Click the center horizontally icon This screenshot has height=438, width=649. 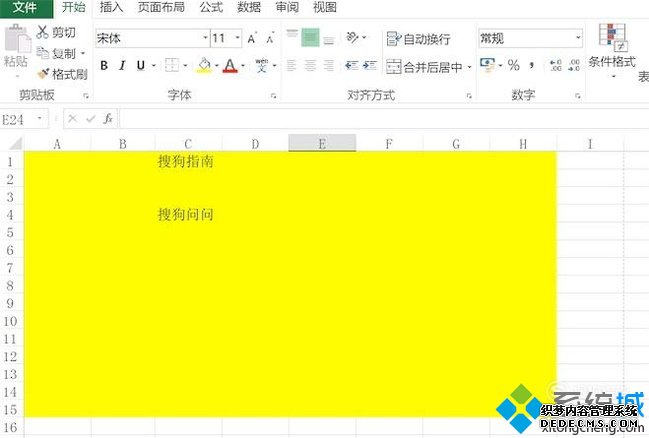pyautogui.click(x=310, y=65)
